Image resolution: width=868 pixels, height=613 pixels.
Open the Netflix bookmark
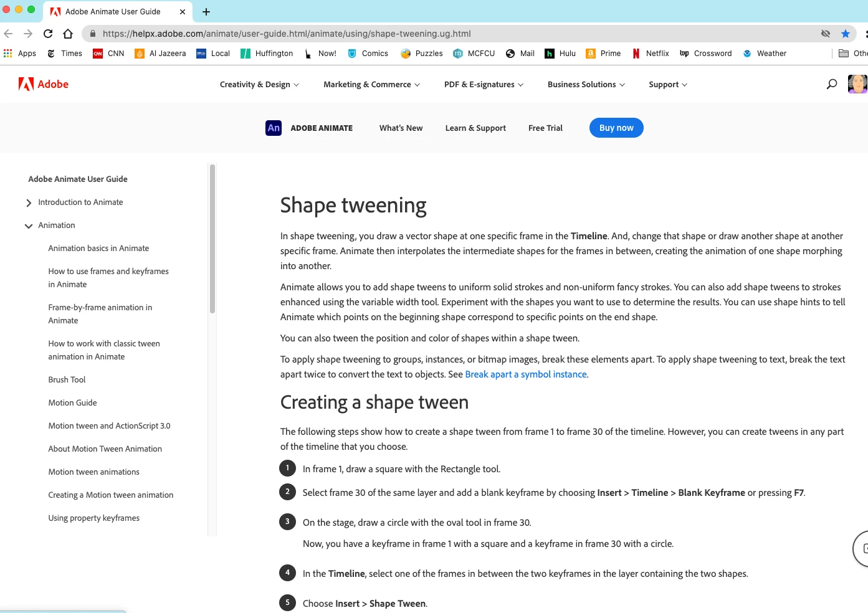coord(651,54)
